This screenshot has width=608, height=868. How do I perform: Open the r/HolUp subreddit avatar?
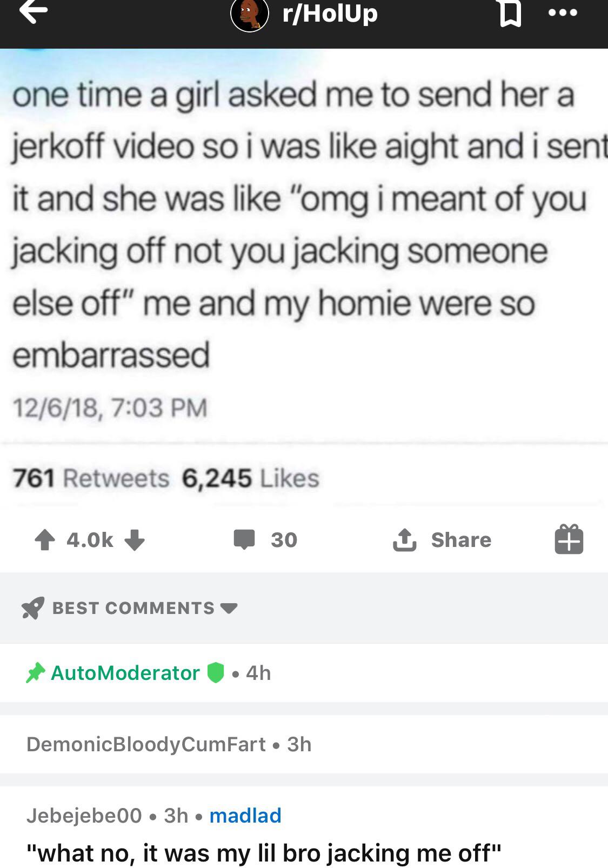pos(250,14)
